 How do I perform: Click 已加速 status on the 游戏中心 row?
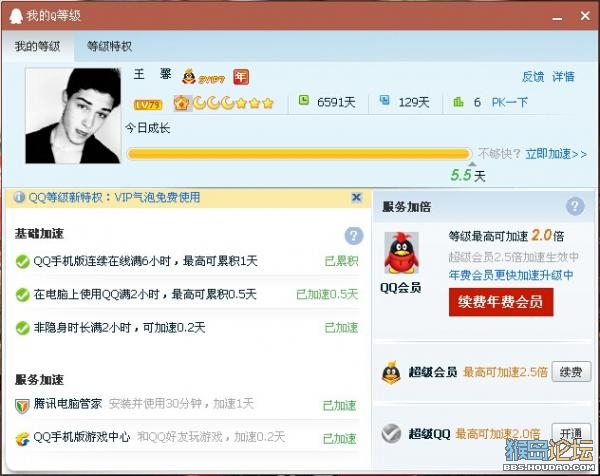click(340, 439)
